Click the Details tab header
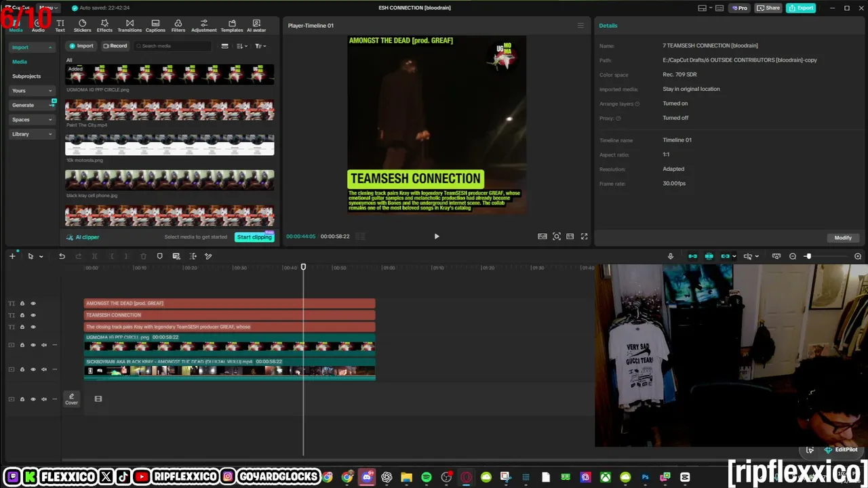 pyautogui.click(x=608, y=26)
